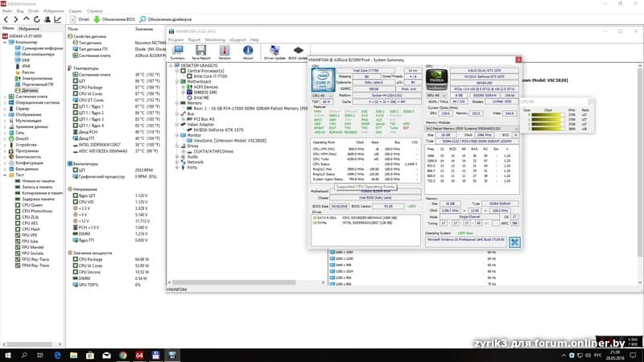Viewport: 644px width, 362px height.
Task: Open the Monitoring menu in HWiNFO64
Action: pos(214,39)
